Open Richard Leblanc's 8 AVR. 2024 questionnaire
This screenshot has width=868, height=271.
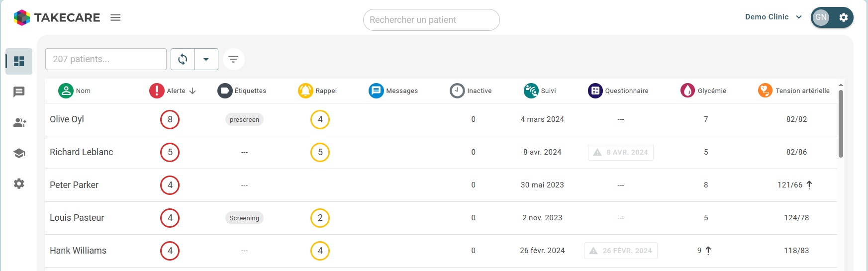pyautogui.click(x=621, y=152)
